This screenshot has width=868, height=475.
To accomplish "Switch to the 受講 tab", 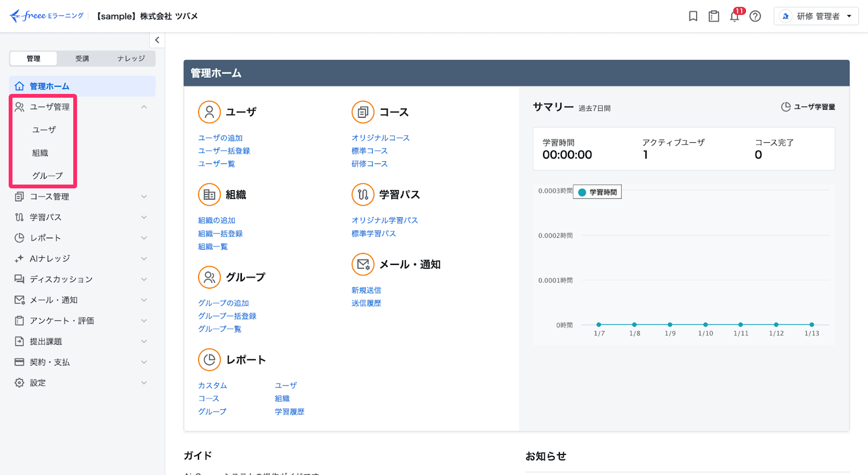I will [x=82, y=59].
